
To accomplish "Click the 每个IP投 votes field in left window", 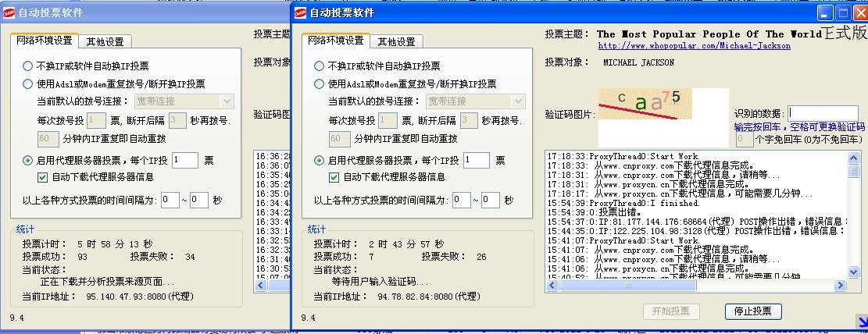I will (x=185, y=160).
